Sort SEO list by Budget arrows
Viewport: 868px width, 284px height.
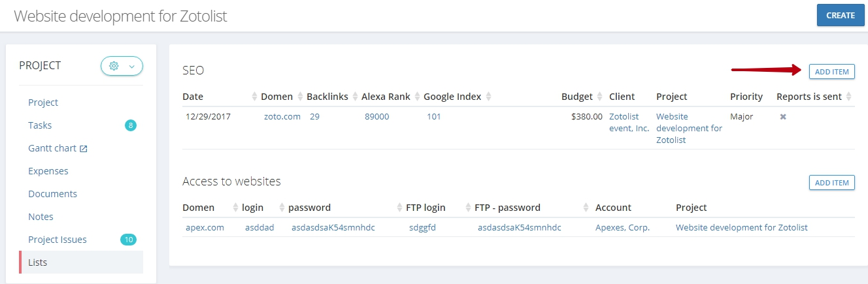coord(599,97)
